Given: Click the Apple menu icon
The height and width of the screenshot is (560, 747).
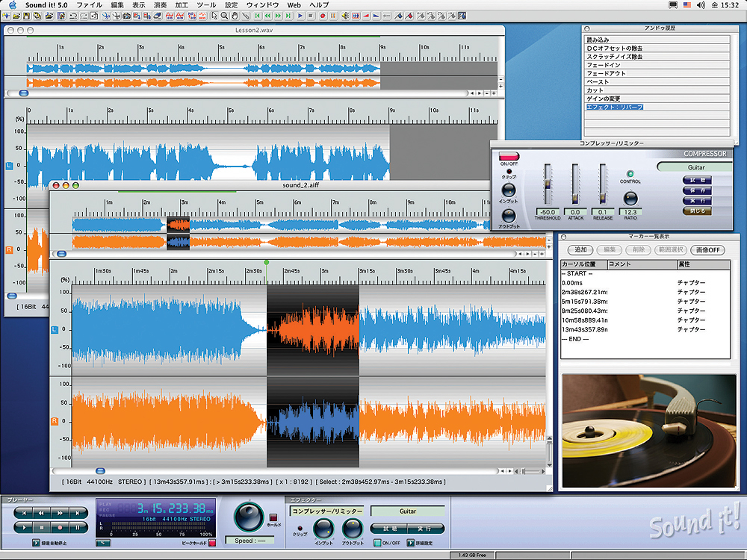Looking at the screenshot, I should point(13,4).
